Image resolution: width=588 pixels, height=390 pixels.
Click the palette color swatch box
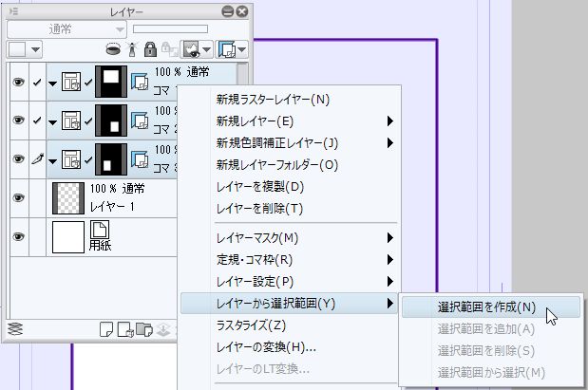pos(17,49)
